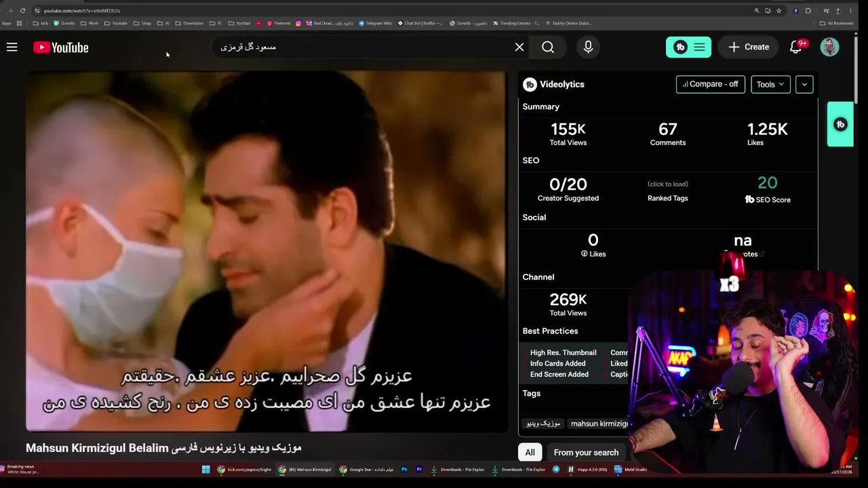Click the address bar URL
Image resolution: width=868 pixels, height=488 pixels.
(x=82, y=10)
